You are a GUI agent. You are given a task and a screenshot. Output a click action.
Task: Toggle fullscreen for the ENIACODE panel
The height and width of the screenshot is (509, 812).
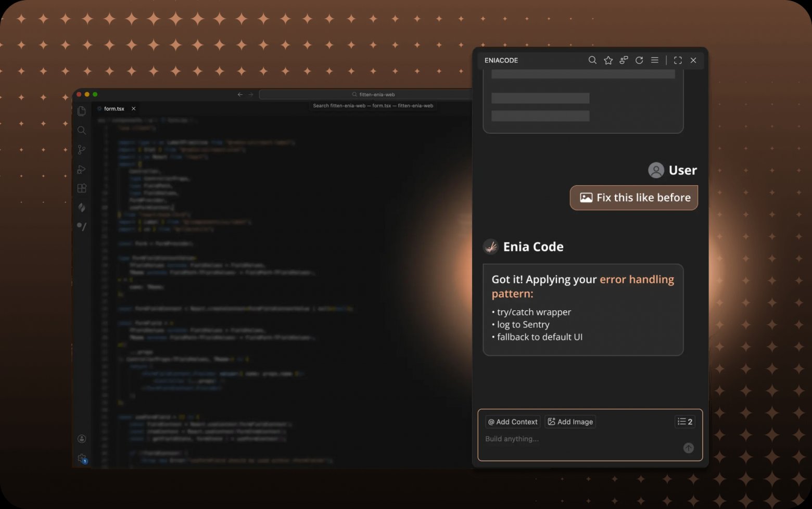click(678, 60)
